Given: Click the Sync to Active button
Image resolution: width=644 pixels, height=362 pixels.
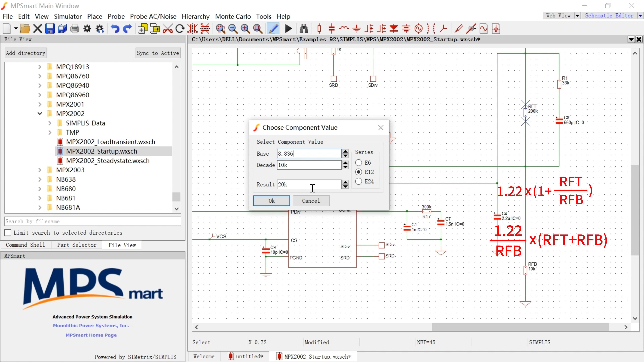Looking at the screenshot, I should (158, 53).
